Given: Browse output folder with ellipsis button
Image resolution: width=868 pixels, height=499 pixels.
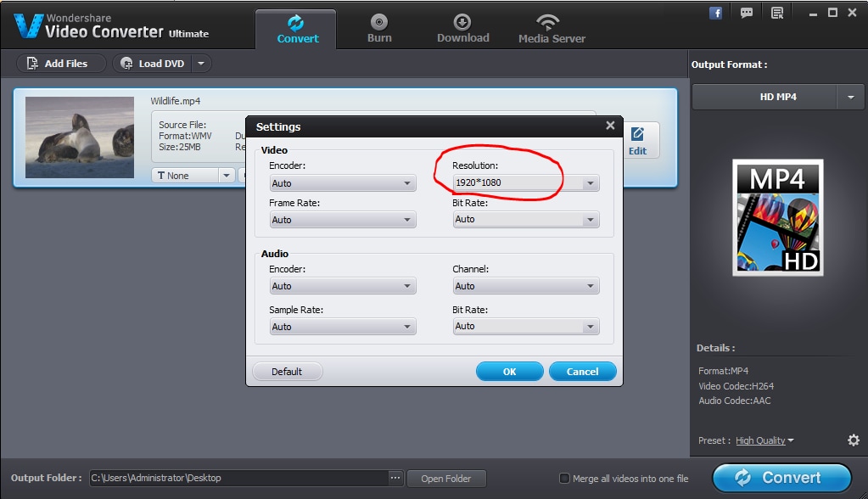Looking at the screenshot, I should (395, 478).
